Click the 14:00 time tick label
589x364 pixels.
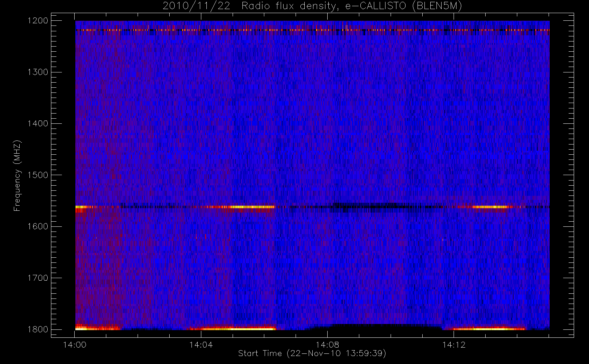pyautogui.click(x=75, y=345)
